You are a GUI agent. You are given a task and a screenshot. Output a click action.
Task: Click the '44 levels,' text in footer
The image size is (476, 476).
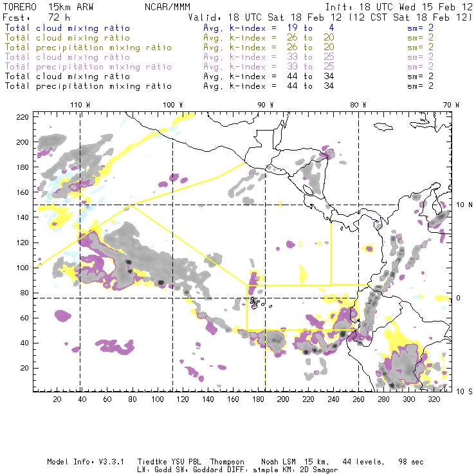(363, 462)
